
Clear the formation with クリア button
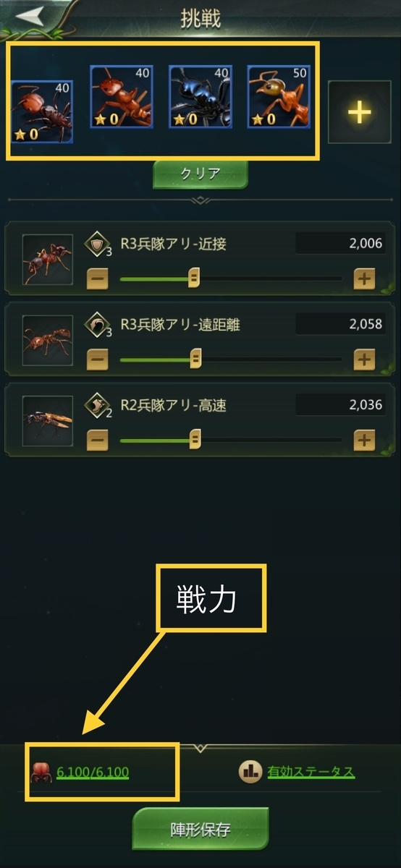point(200,174)
